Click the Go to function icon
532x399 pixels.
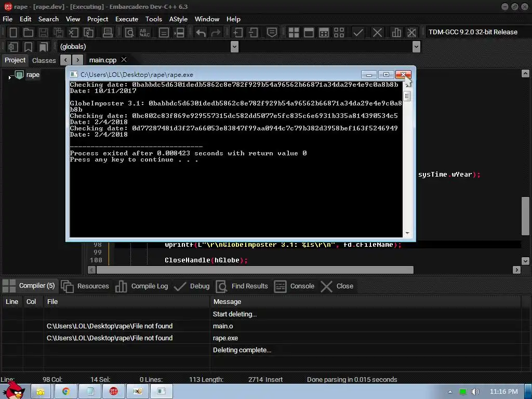pos(164,33)
